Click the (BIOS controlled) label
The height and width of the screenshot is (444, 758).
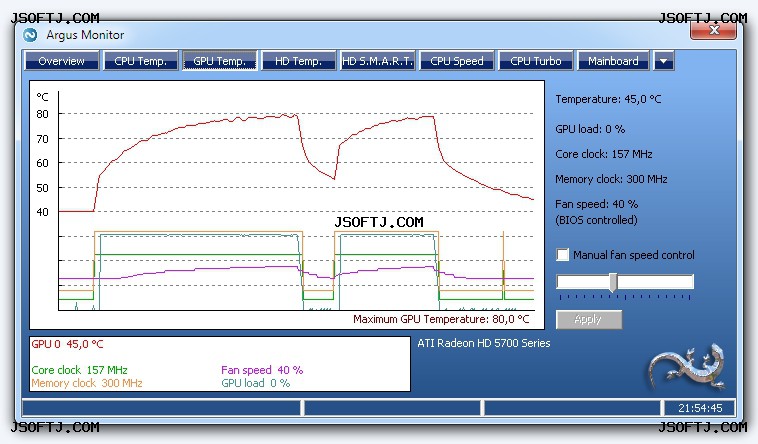coord(596,220)
